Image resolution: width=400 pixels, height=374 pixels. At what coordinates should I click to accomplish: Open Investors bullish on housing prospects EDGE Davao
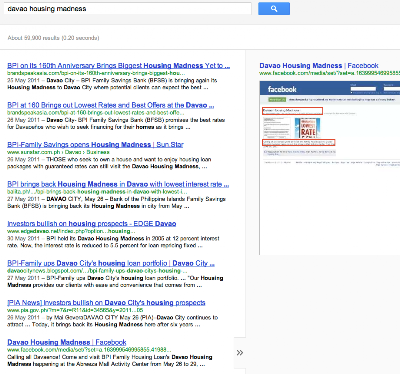pos(92,224)
